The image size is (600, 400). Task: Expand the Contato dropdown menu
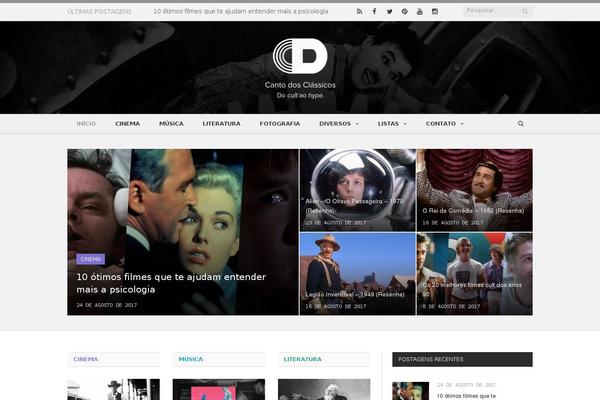point(445,124)
